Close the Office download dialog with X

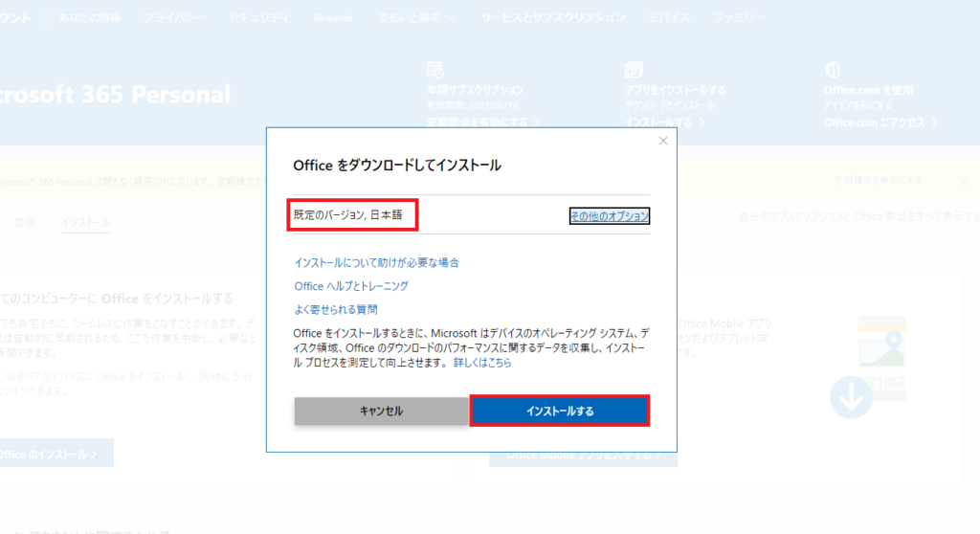[x=663, y=141]
